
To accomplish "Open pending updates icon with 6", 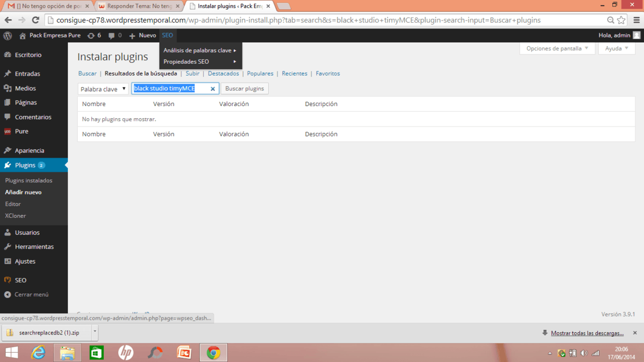I will 94,35.
